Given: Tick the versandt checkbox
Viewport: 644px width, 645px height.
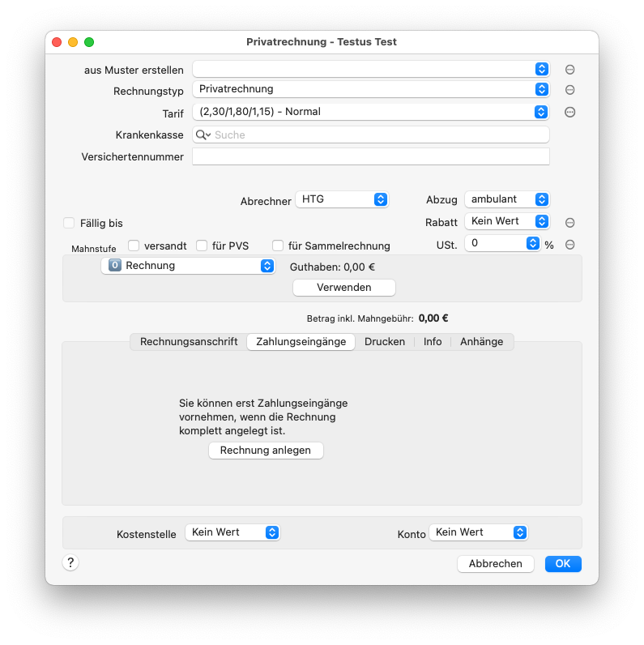Looking at the screenshot, I should click(x=133, y=246).
